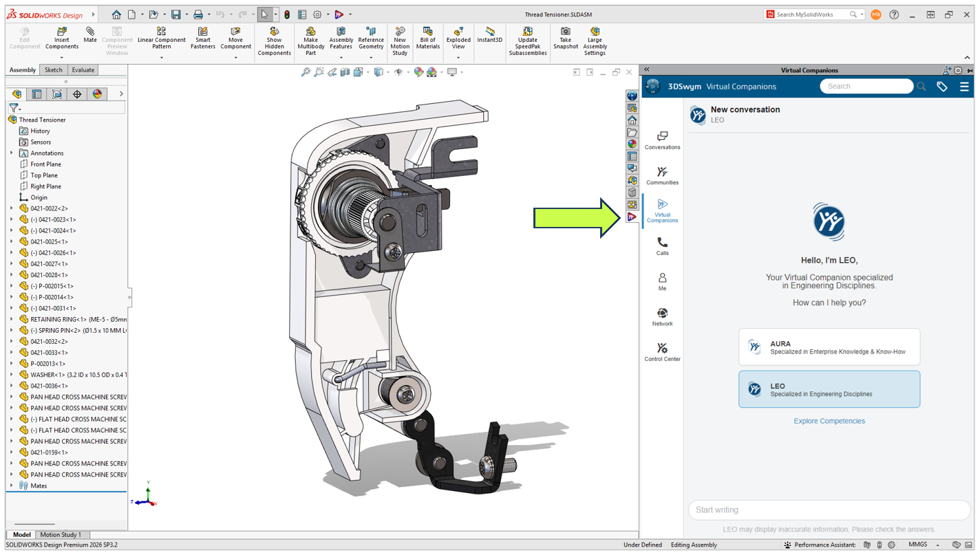Click the Home icon in the quick access toolbar
Image resolution: width=980 pixels, height=557 pixels.
tap(116, 14)
